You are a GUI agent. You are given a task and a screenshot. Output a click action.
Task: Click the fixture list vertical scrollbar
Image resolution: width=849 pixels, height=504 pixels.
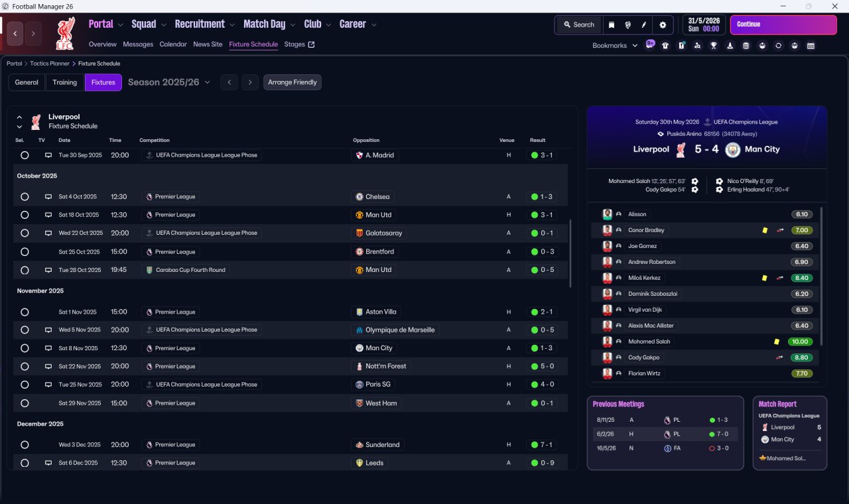coord(570,253)
